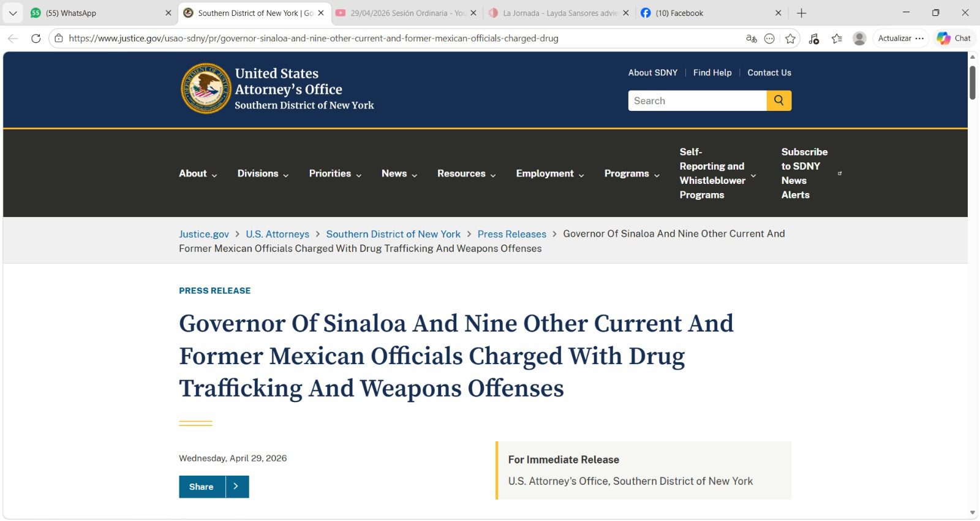Go to Southern District of New York breadcrumb
Screen dimensions: 980x521
[393, 234]
